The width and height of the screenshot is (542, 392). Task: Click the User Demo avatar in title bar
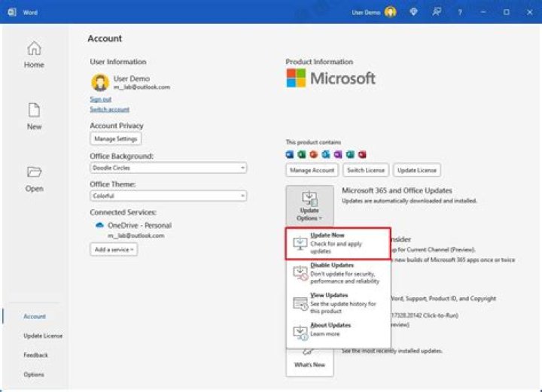coord(391,12)
